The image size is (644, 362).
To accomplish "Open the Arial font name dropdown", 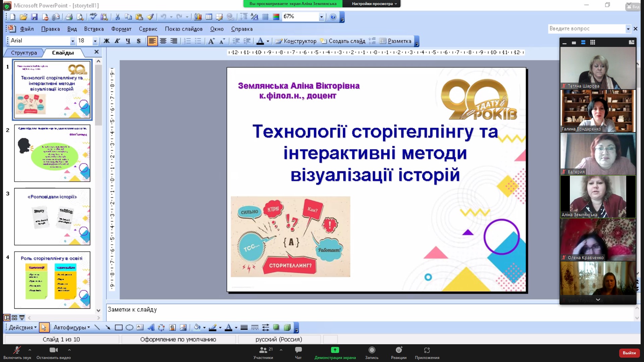I will [x=72, y=41].
